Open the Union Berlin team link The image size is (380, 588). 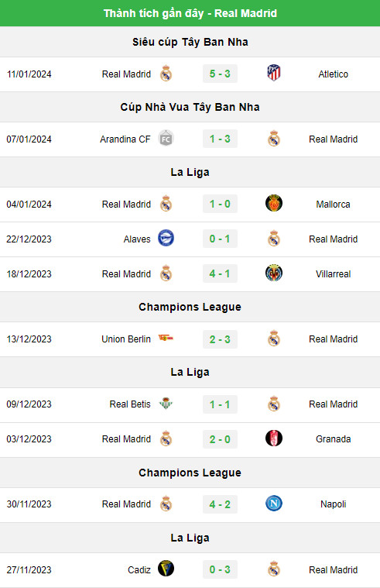(126, 339)
